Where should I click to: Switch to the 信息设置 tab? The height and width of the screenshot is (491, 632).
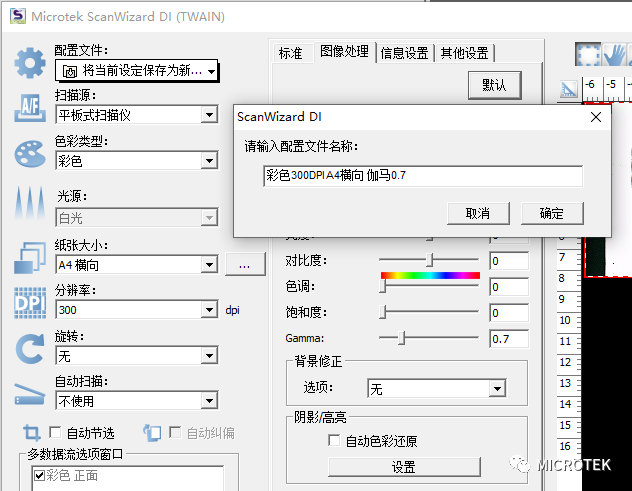(x=404, y=53)
